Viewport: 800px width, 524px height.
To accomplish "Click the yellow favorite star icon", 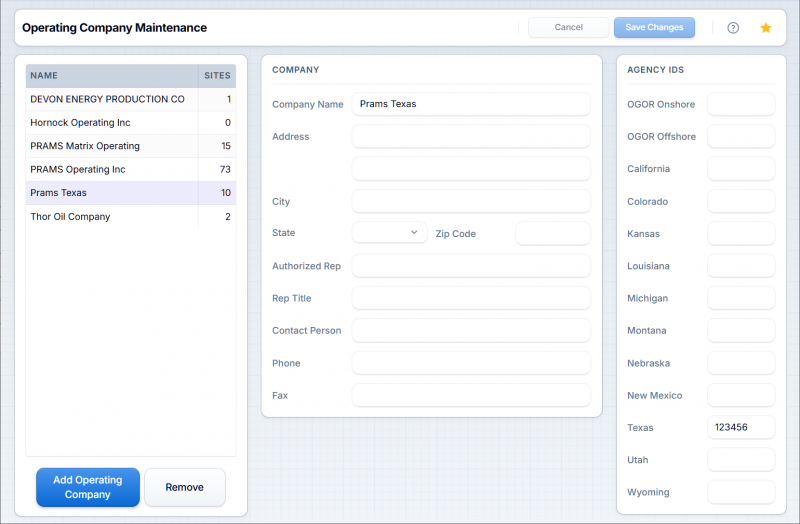I will [x=765, y=28].
